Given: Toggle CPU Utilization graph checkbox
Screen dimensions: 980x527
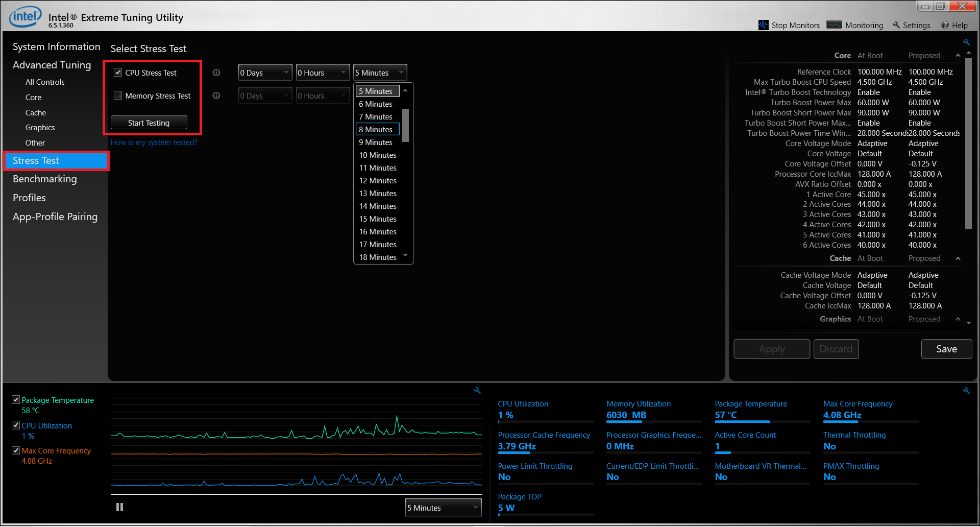Looking at the screenshot, I should (x=16, y=425).
